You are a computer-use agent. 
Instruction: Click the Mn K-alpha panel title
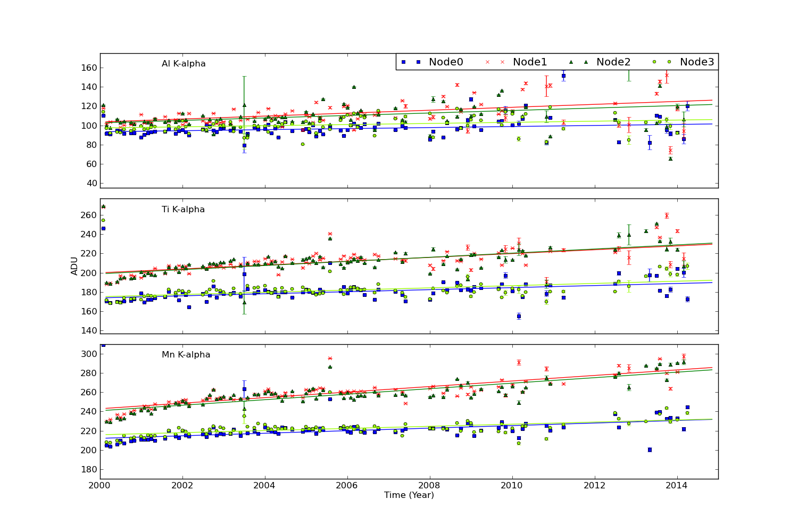pyautogui.click(x=186, y=355)
